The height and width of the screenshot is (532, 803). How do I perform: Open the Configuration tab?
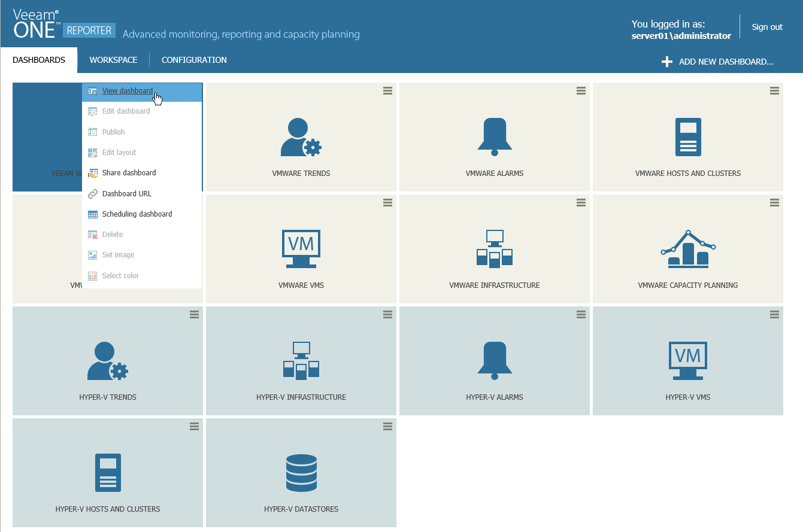point(194,60)
